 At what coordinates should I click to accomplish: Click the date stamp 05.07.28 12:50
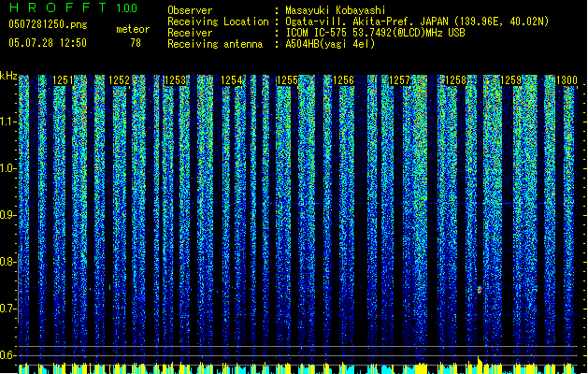(48, 43)
